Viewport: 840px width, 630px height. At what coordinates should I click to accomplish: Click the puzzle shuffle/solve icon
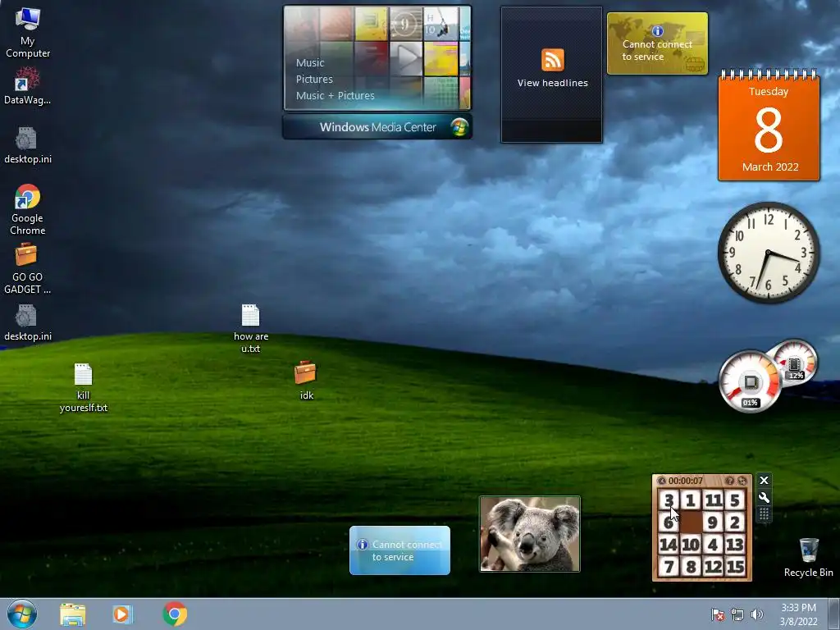click(742, 481)
